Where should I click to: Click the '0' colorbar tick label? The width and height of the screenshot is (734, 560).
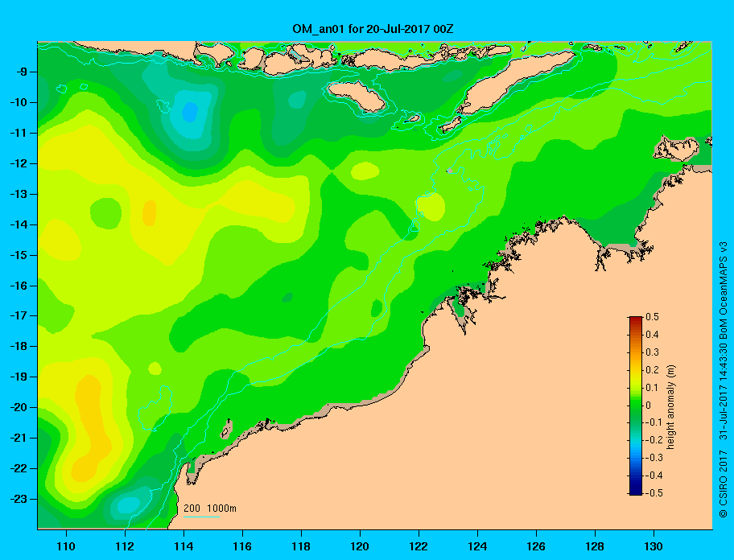[x=649, y=406]
